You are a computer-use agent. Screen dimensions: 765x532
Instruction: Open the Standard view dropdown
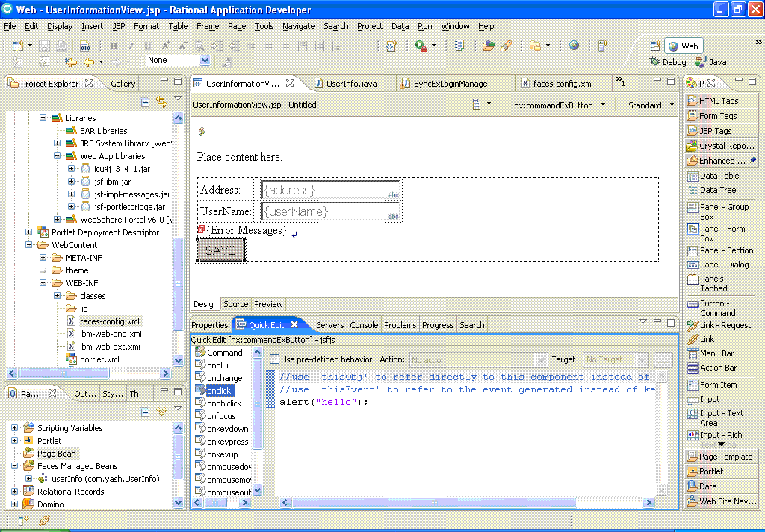pos(672,105)
